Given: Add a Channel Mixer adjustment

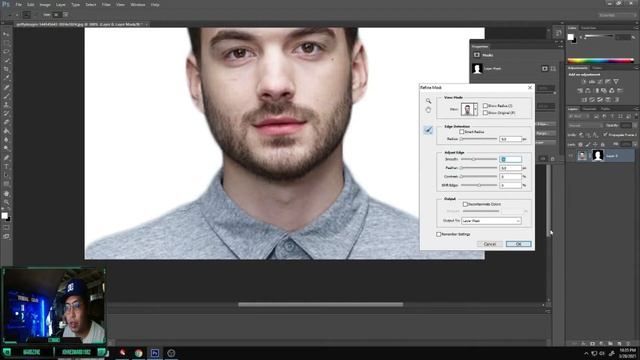Looking at the screenshot, I should click(612, 91).
